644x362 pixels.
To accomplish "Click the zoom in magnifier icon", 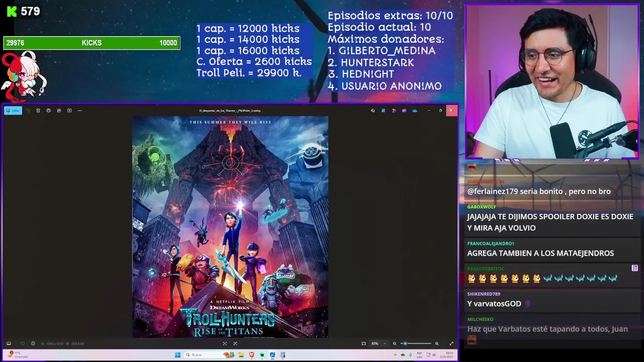I will click(437, 343).
